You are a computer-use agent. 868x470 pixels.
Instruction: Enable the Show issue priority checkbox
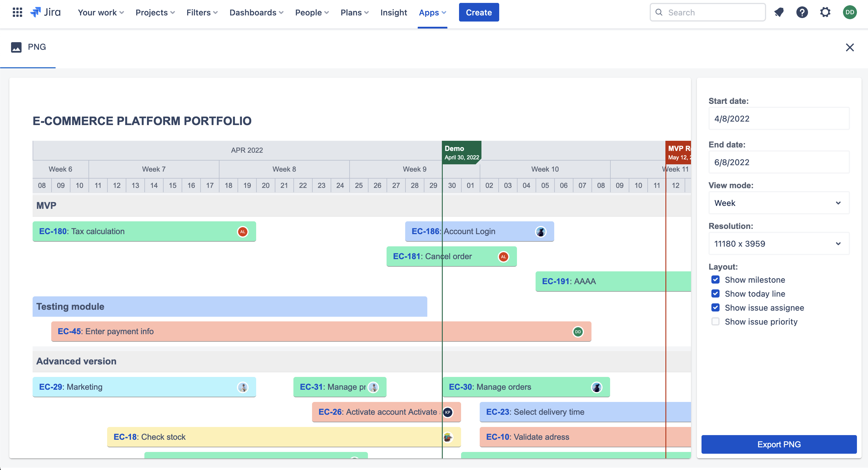pos(715,322)
